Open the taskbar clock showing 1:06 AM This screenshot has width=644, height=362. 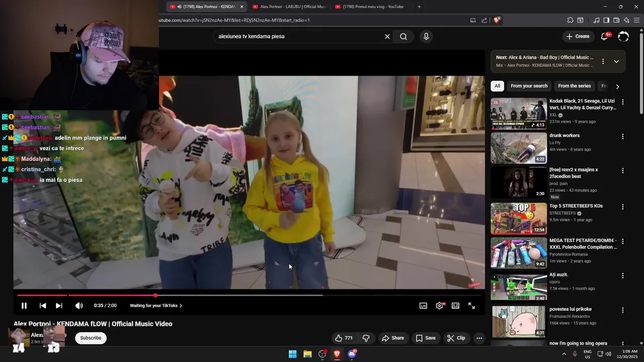pyautogui.click(x=630, y=354)
